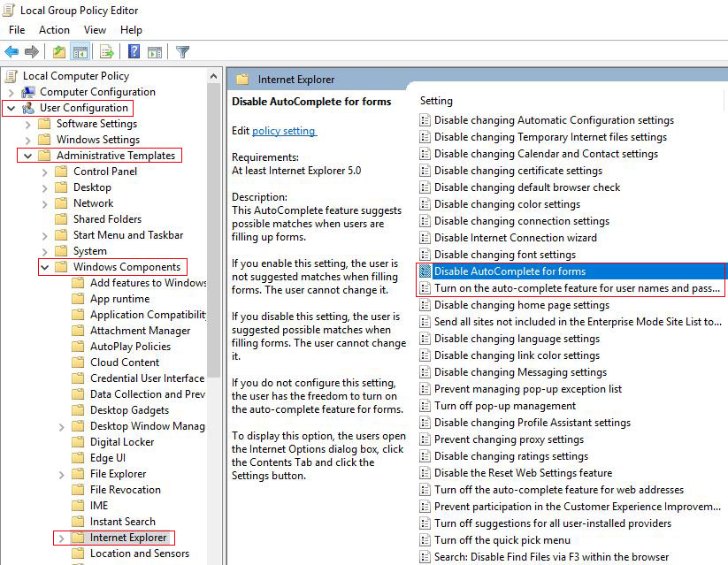Expand the Internet Explorer tree node
The height and width of the screenshot is (565, 728).
pyautogui.click(x=61, y=538)
